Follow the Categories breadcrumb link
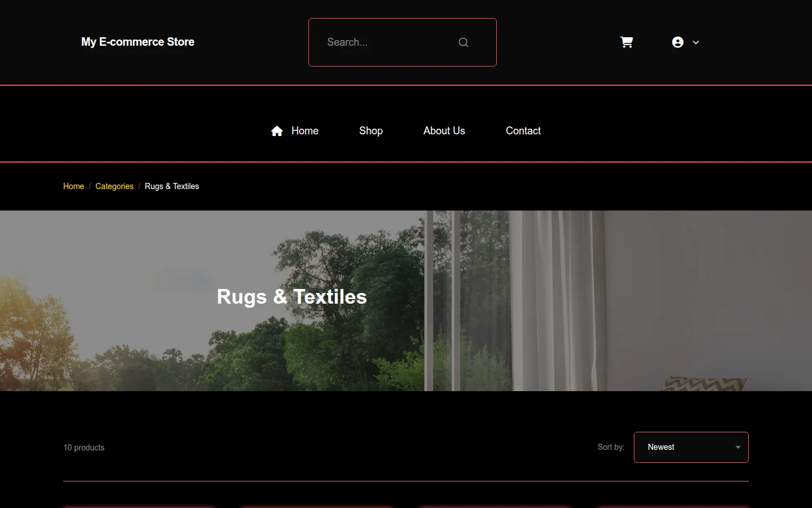 pyautogui.click(x=114, y=186)
